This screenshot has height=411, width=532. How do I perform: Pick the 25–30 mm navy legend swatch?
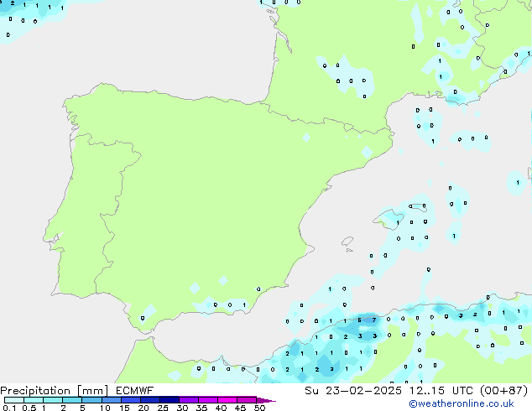tap(170, 400)
